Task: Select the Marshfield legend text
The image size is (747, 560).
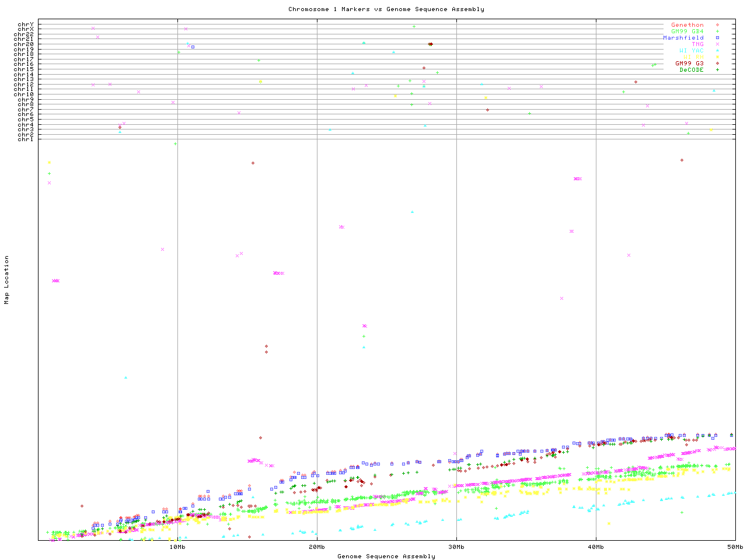Action: point(683,38)
